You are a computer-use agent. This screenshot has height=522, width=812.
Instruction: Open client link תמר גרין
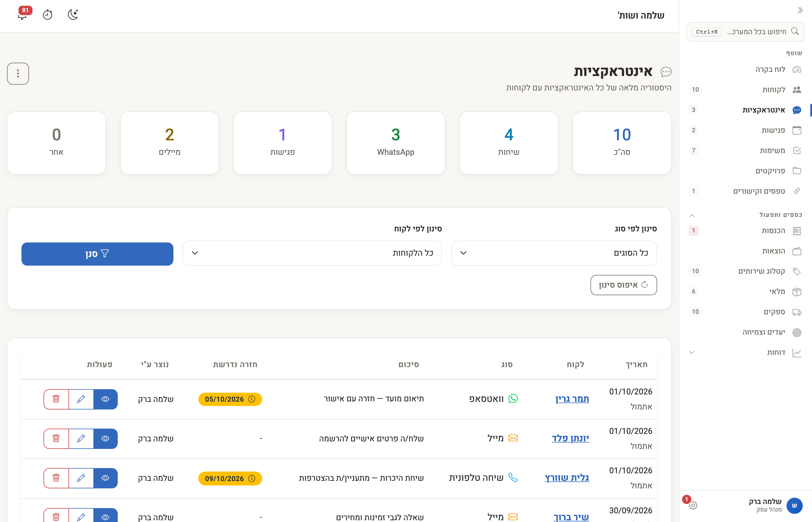(572, 399)
